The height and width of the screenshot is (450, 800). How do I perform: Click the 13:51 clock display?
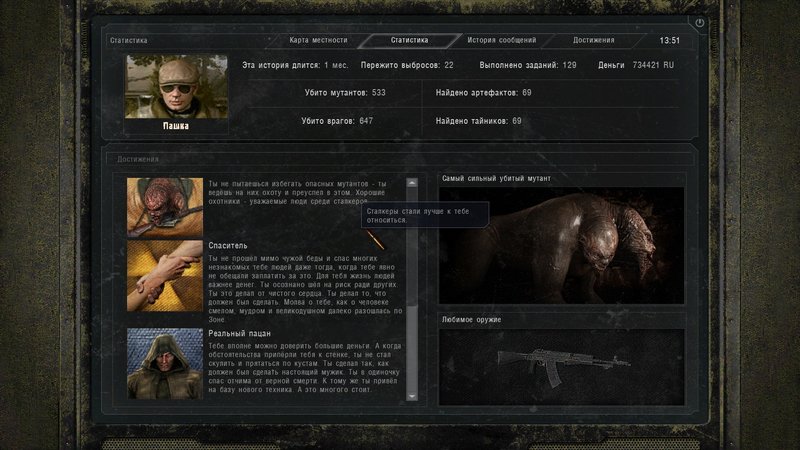tap(669, 40)
